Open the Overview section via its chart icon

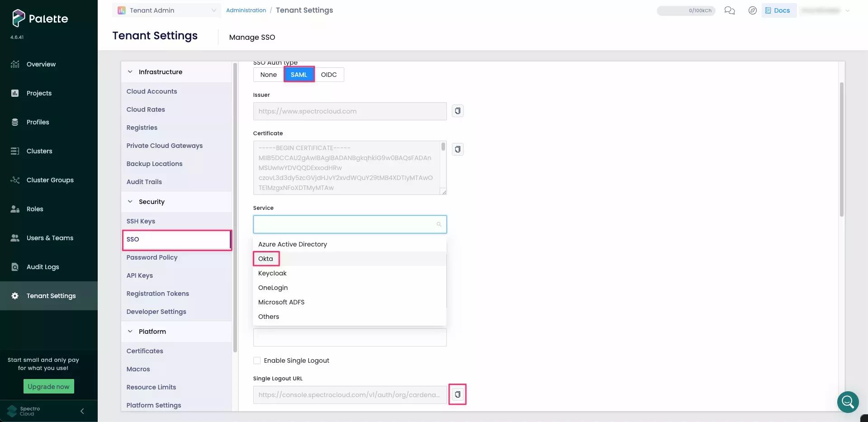point(15,64)
